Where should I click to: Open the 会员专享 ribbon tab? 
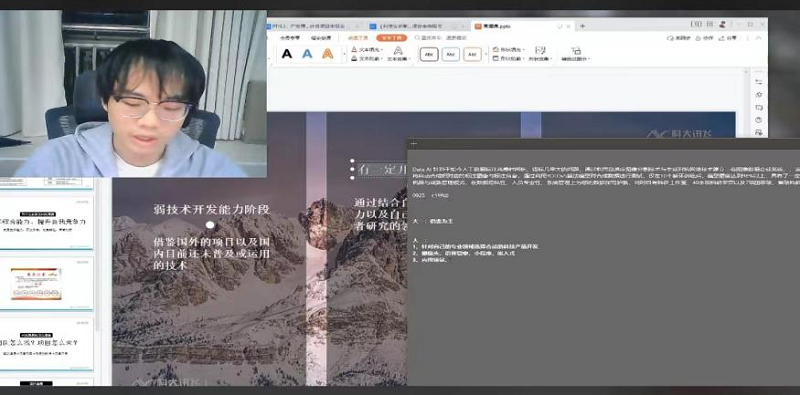[x=290, y=38]
